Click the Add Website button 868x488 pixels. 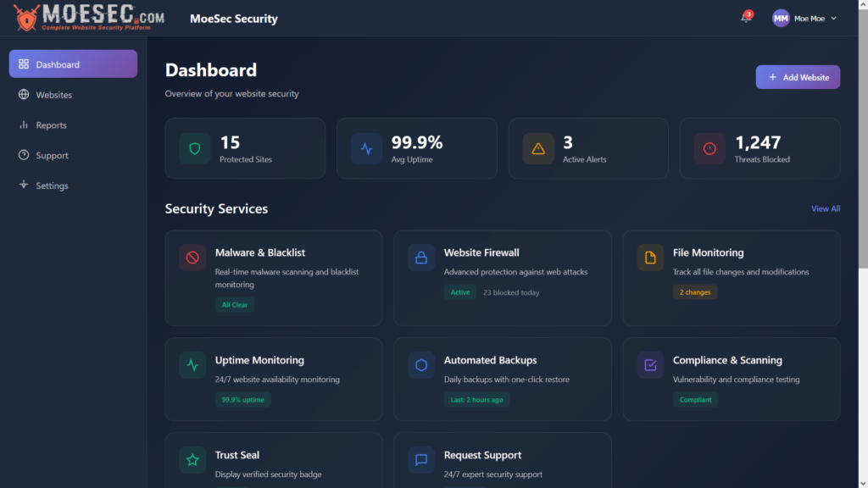[798, 76]
